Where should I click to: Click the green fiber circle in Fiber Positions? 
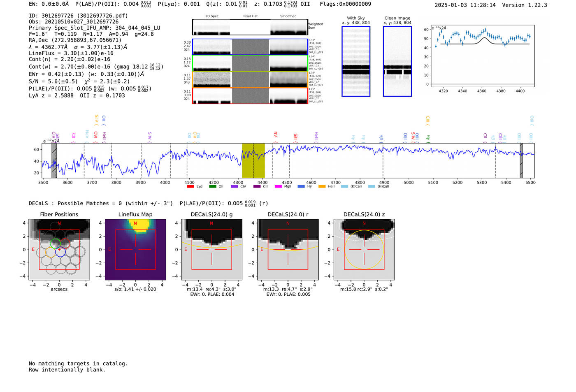tap(56, 244)
